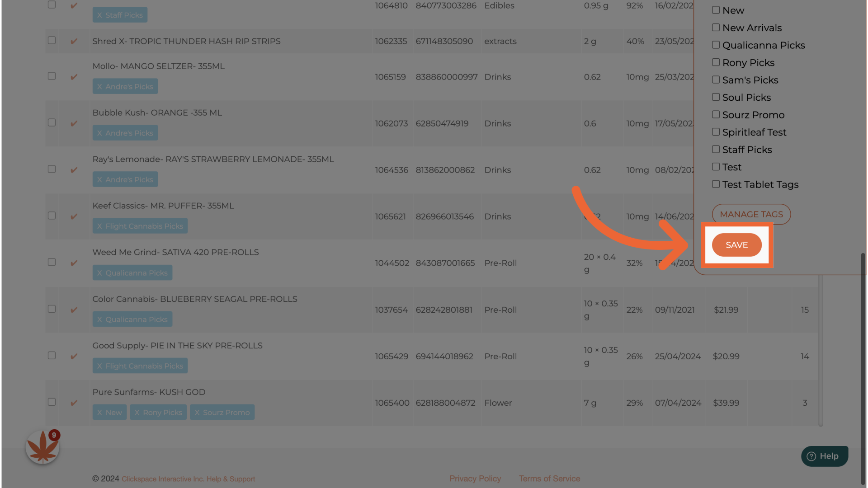This screenshot has height=488, width=868.
Task: Remove Andre's Picks tag from Mango Seltzer
Action: (99, 86)
